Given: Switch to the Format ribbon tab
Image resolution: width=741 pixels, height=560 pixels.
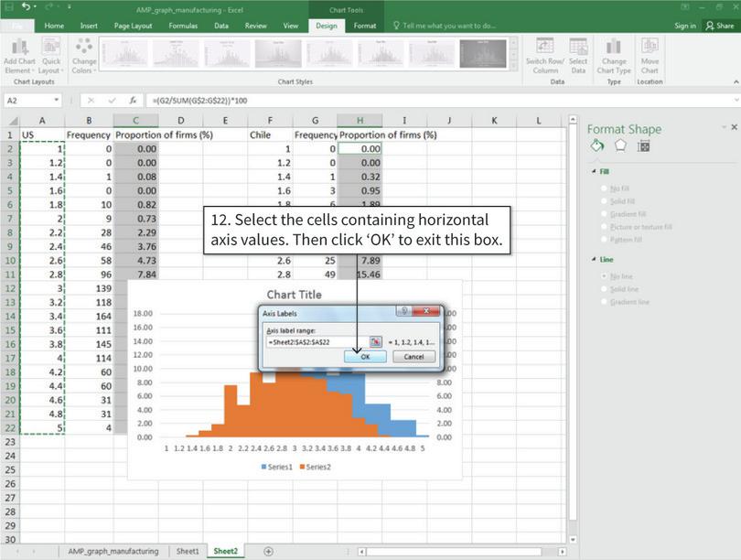Looking at the screenshot, I should (x=364, y=25).
